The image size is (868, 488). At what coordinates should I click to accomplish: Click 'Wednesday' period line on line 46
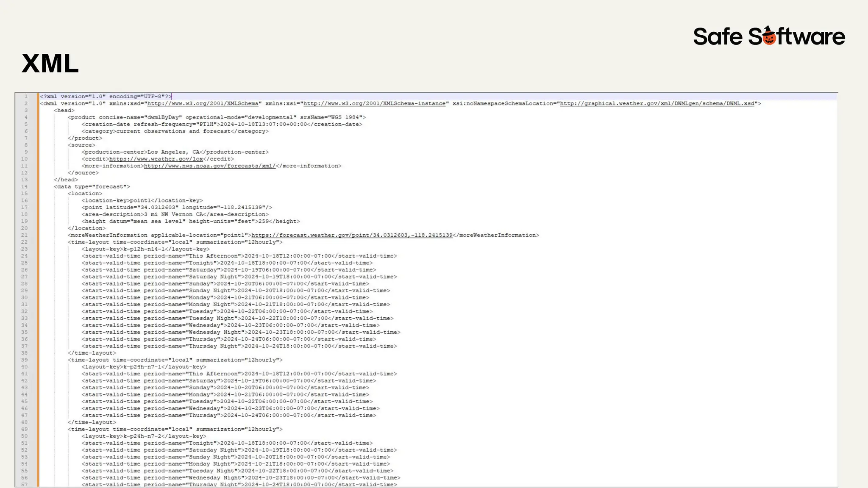(x=231, y=408)
